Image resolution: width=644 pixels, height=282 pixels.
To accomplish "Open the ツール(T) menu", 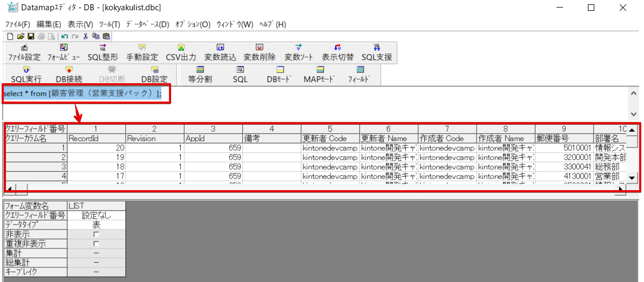I will coord(110,24).
